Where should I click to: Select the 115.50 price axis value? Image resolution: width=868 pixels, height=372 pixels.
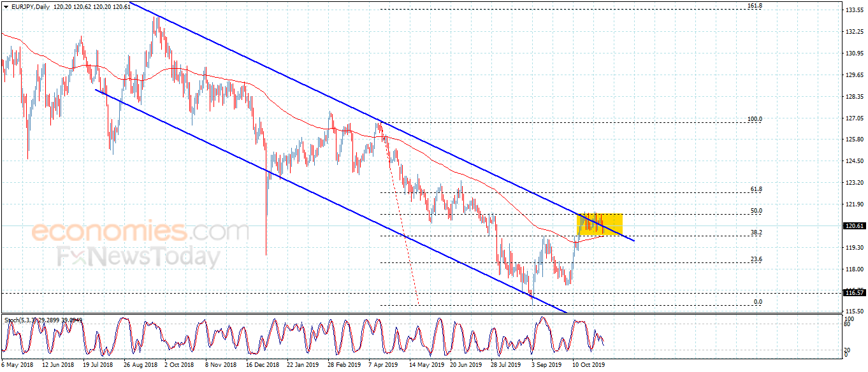(854, 310)
